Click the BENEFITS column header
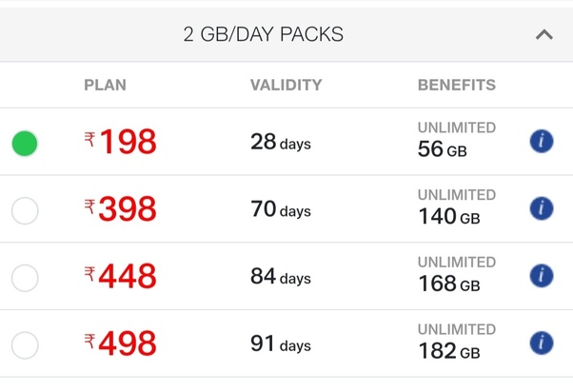 point(457,85)
